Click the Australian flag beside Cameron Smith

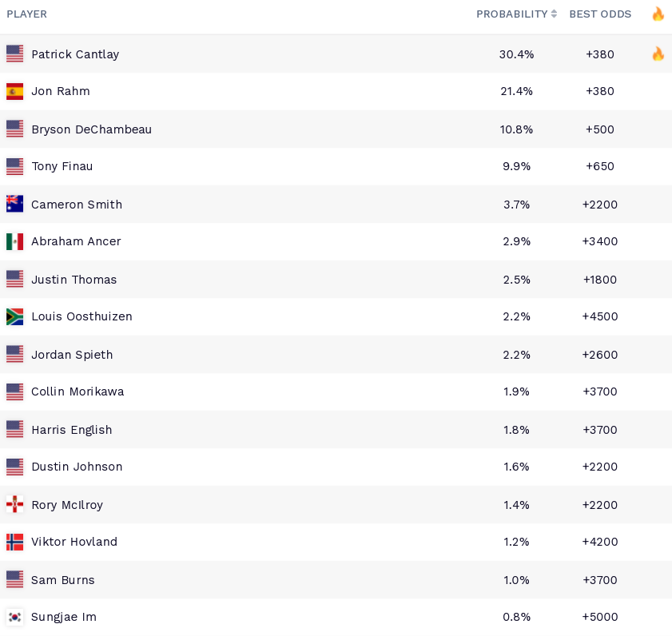point(14,204)
